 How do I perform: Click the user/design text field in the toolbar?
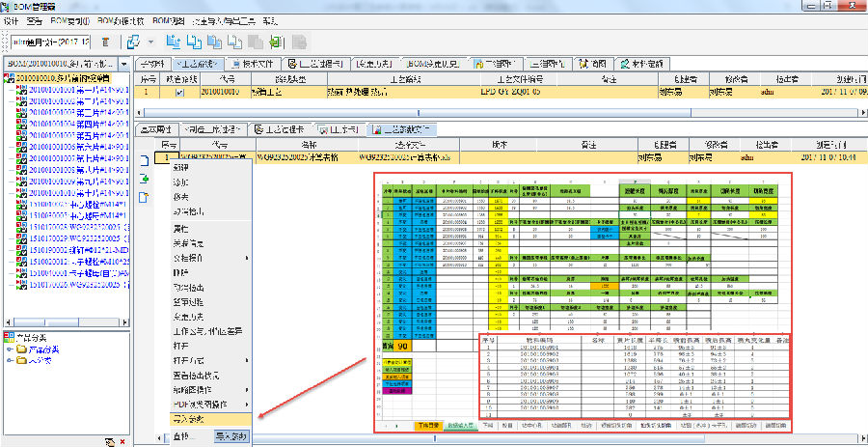50,42
